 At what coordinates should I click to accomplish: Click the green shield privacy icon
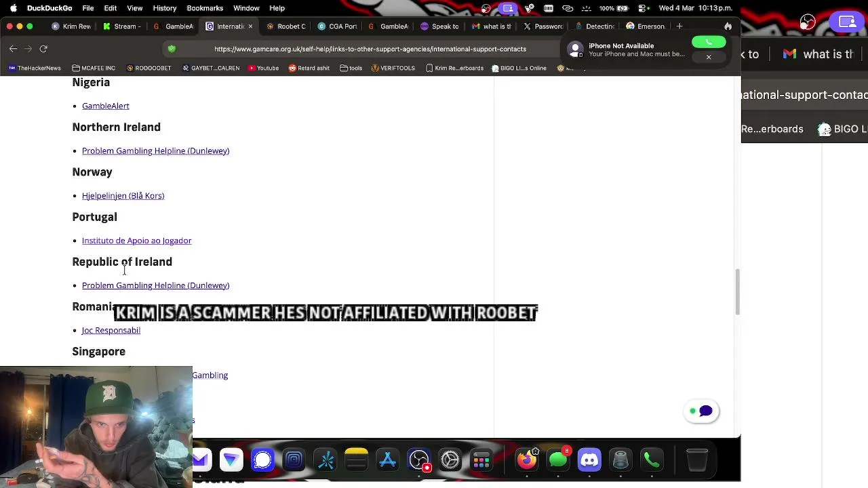coord(172,49)
